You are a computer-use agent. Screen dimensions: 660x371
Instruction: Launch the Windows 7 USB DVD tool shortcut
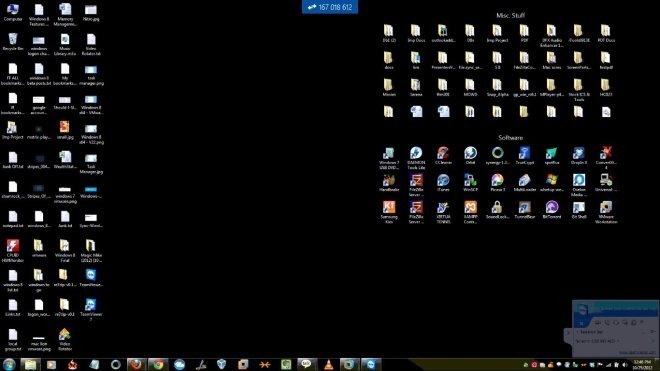click(x=389, y=158)
